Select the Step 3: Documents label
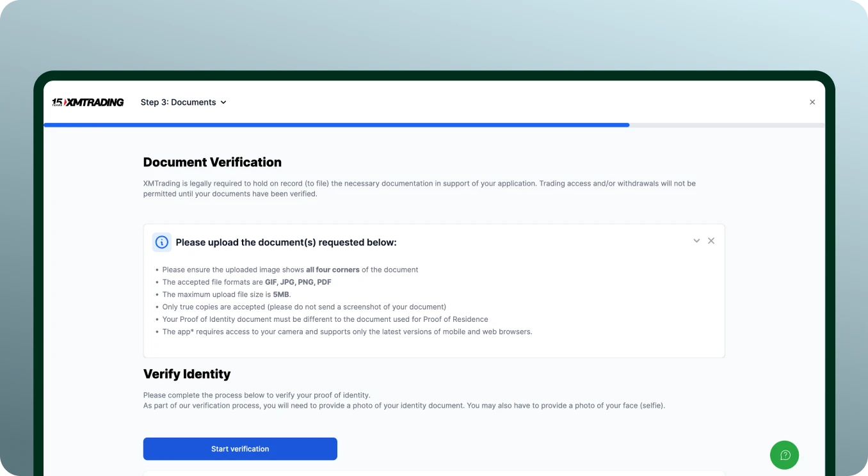868x476 pixels. (x=178, y=102)
